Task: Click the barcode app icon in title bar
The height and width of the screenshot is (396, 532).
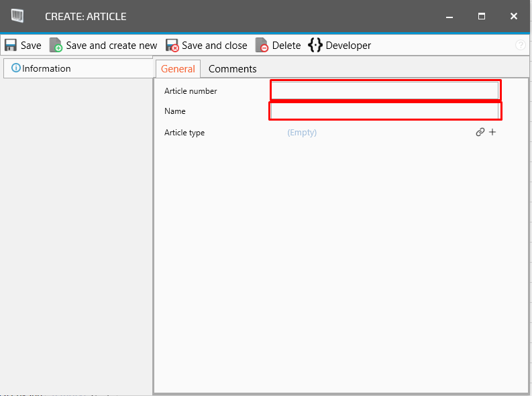Action: (18, 16)
